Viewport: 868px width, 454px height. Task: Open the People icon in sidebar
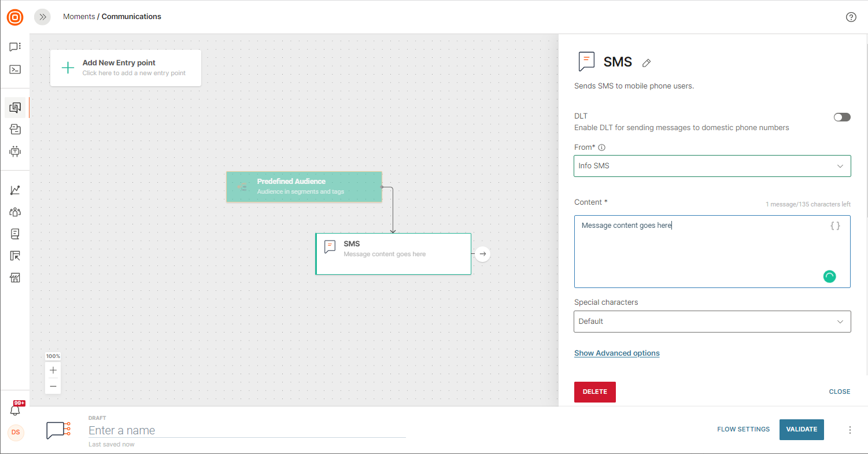pos(15,212)
